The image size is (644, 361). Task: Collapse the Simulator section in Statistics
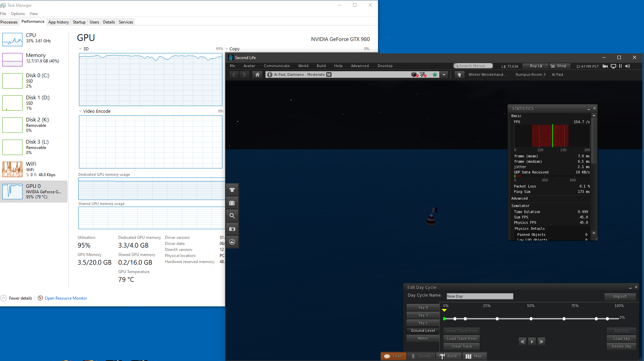coord(520,206)
